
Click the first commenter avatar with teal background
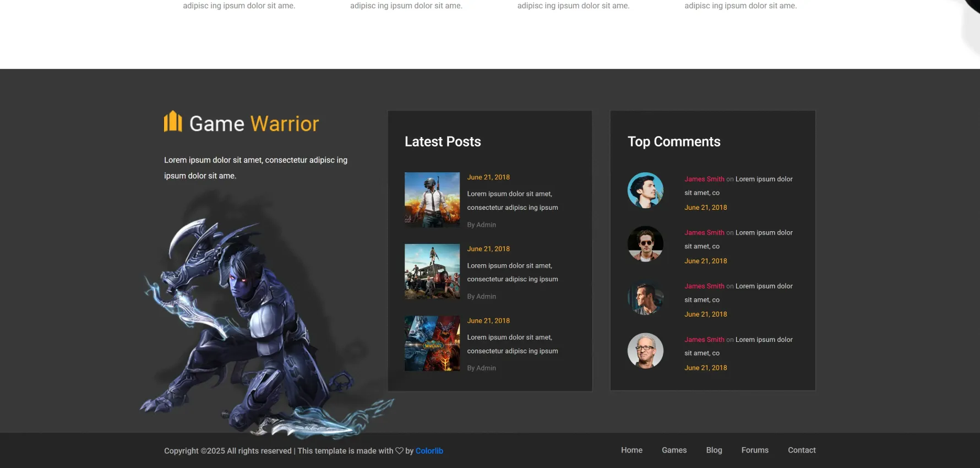click(645, 190)
